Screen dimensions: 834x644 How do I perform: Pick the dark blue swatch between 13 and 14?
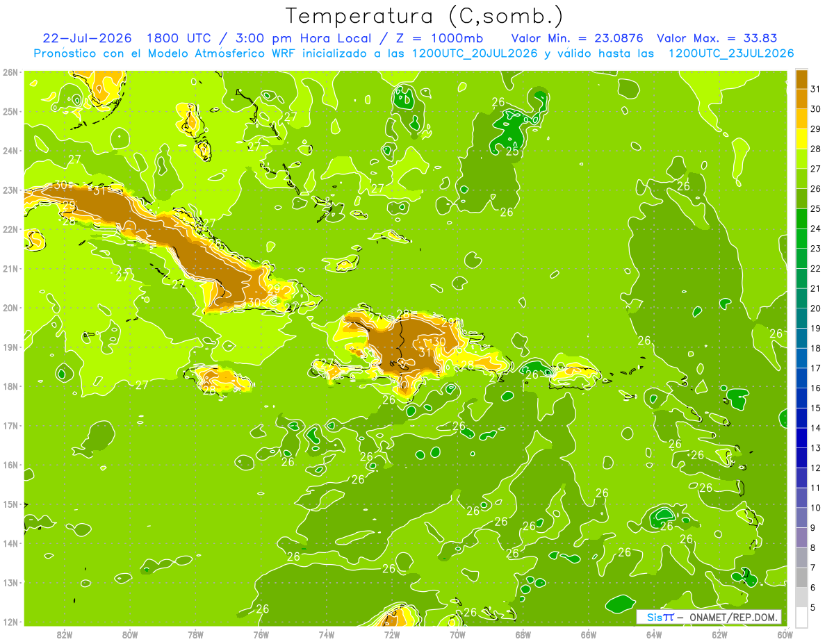click(x=801, y=438)
